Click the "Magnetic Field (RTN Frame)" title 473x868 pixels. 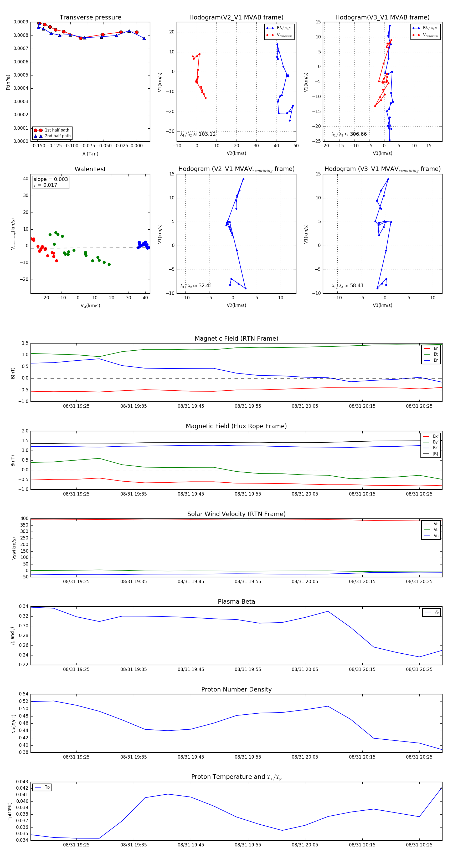236,339
